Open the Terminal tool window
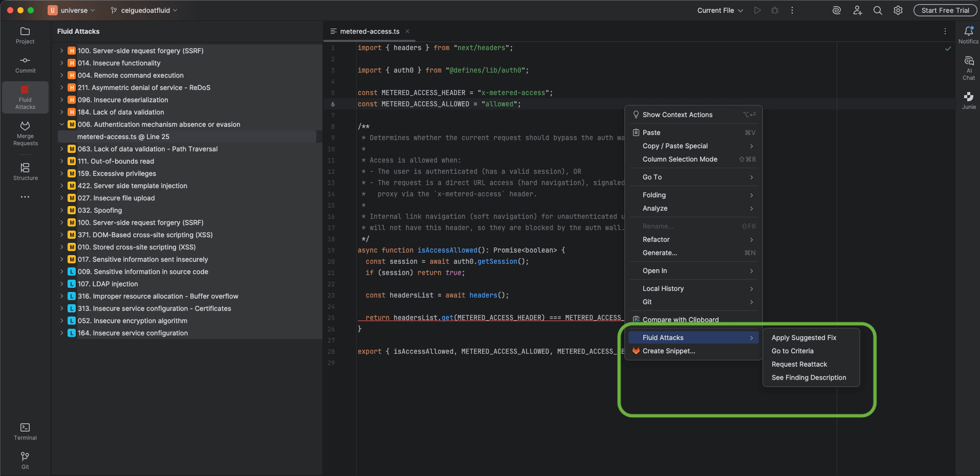Image resolution: width=980 pixels, height=476 pixels. tap(25, 432)
